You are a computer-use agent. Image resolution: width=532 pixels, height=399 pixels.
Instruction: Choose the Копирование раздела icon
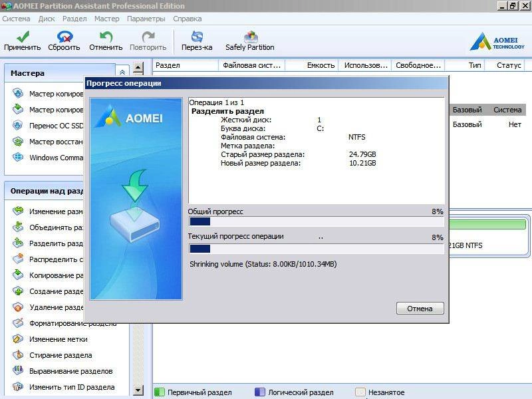18,275
